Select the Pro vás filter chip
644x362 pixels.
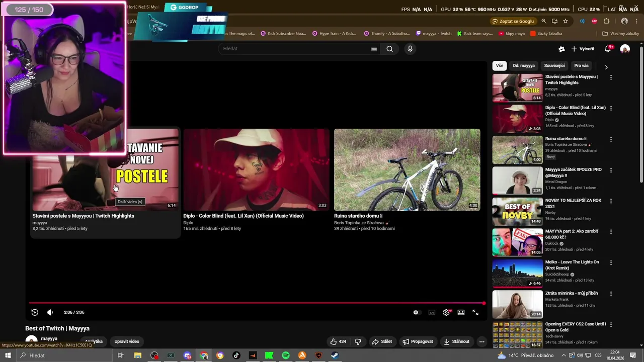pos(581,66)
